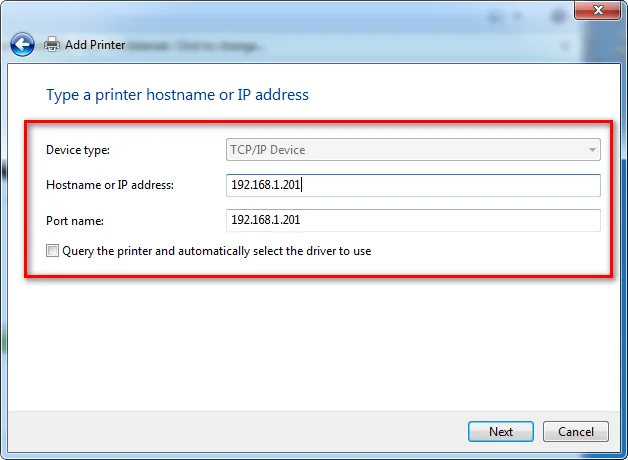Image resolution: width=628 pixels, height=460 pixels.
Task: Expand the TCP/IP Device dropdown arrow
Action: point(592,150)
